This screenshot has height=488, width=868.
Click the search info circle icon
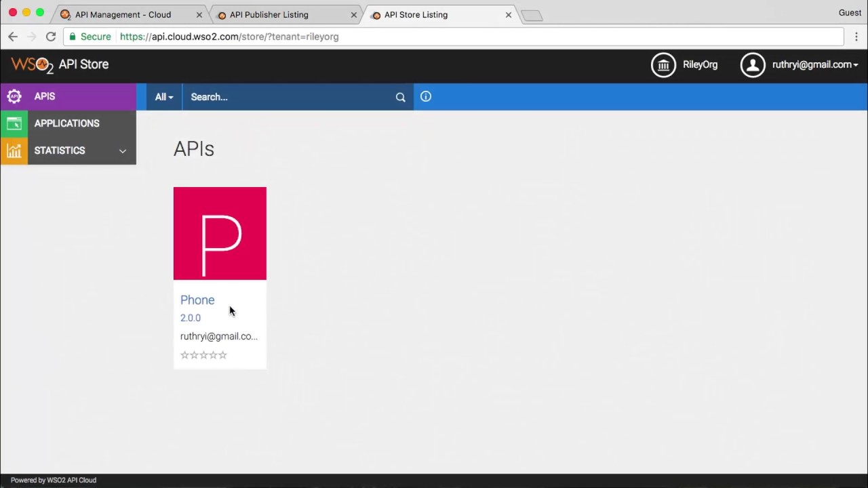pos(426,96)
